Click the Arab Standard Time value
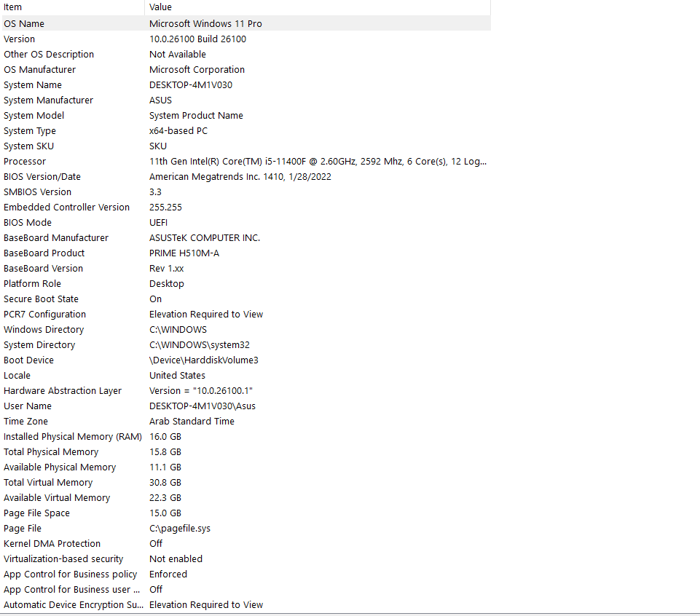The width and height of the screenshot is (700, 616). (x=192, y=422)
